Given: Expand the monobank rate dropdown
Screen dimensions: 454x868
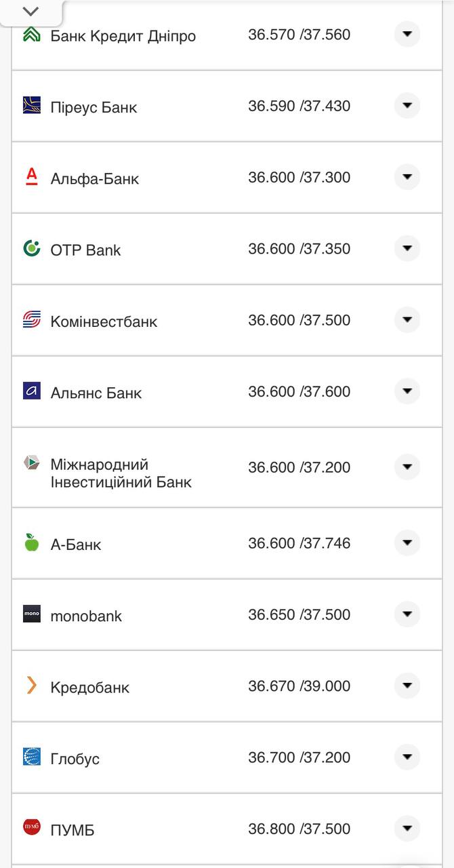Looking at the screenshot, I should (407, 614).
